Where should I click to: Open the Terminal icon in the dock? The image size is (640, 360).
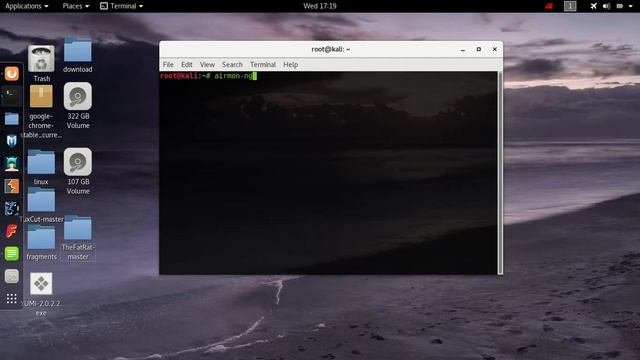pyautogui.click(x=11, y=96)
